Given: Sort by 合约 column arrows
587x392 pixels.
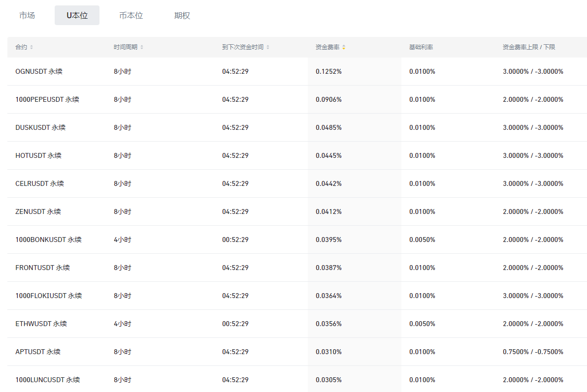Looking at the screenshot, I should coord(32,47).
